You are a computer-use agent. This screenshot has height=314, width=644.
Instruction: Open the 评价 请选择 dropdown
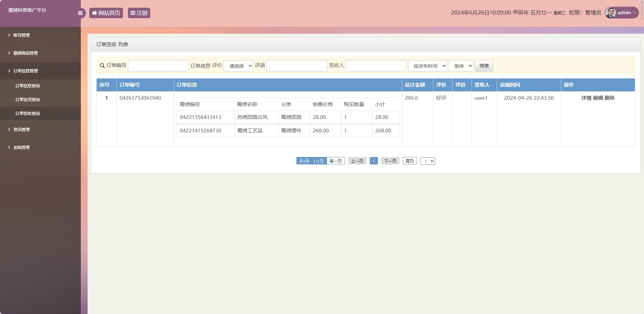(x=238, y=66)
